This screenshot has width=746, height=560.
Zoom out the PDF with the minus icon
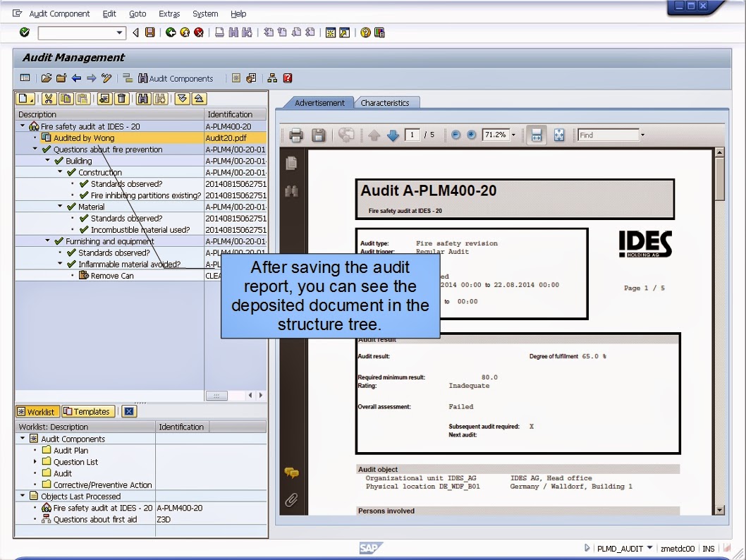(454, 135)
